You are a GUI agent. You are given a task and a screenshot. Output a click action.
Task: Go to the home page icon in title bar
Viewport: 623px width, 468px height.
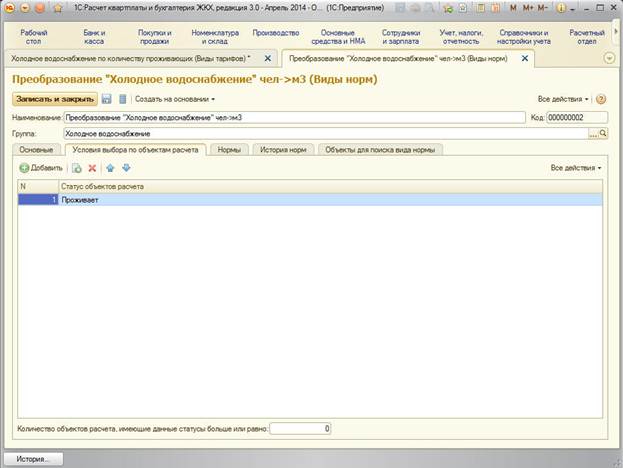pos(58,8)
